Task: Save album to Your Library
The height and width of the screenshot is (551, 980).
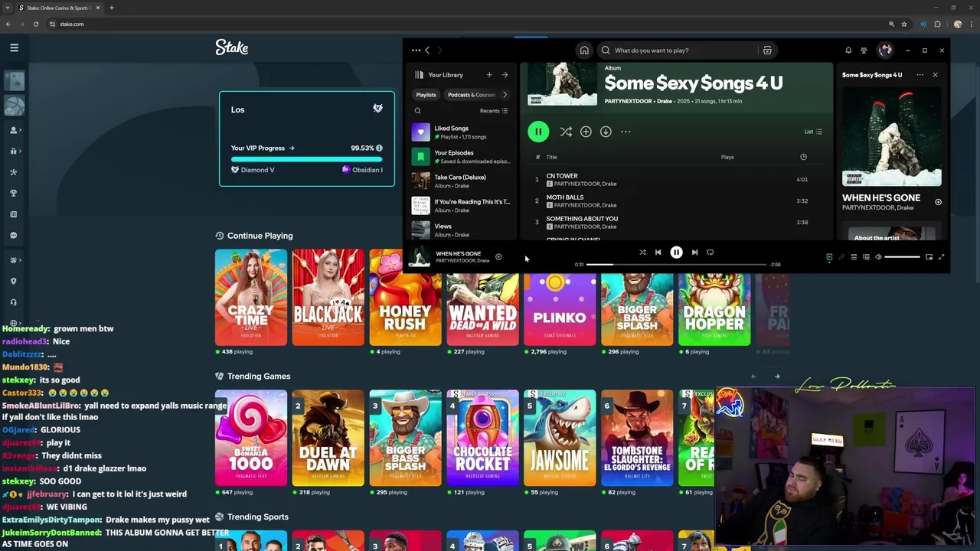Action: click(586, 132)
